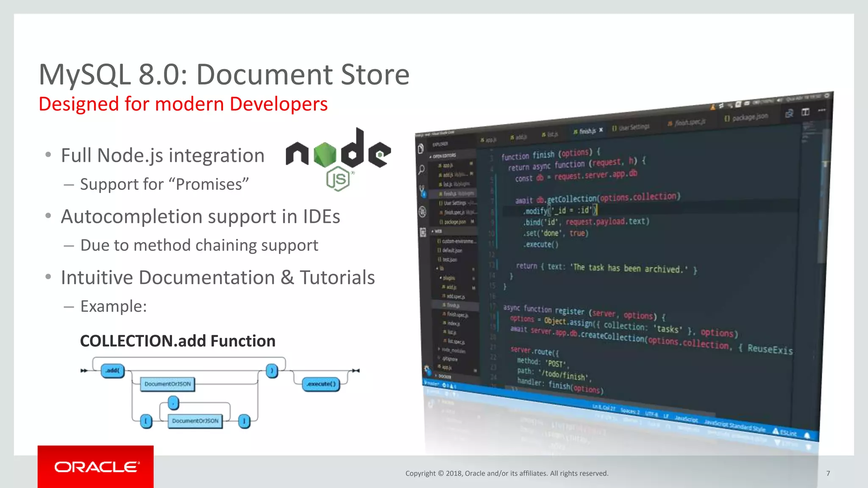The image size is (868, 488).
Task: Open the Extensions icon in the activity bar
Action: click(423, 232)
